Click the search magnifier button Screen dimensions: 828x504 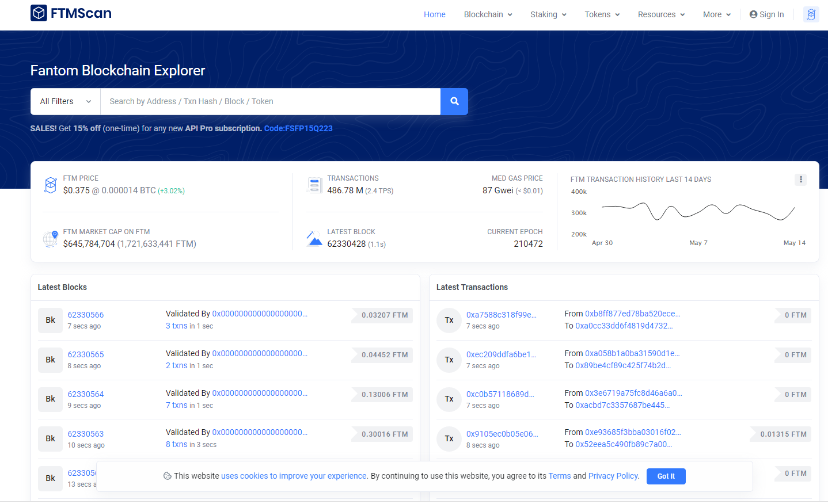pyautogui.click(x=454, y=101)
